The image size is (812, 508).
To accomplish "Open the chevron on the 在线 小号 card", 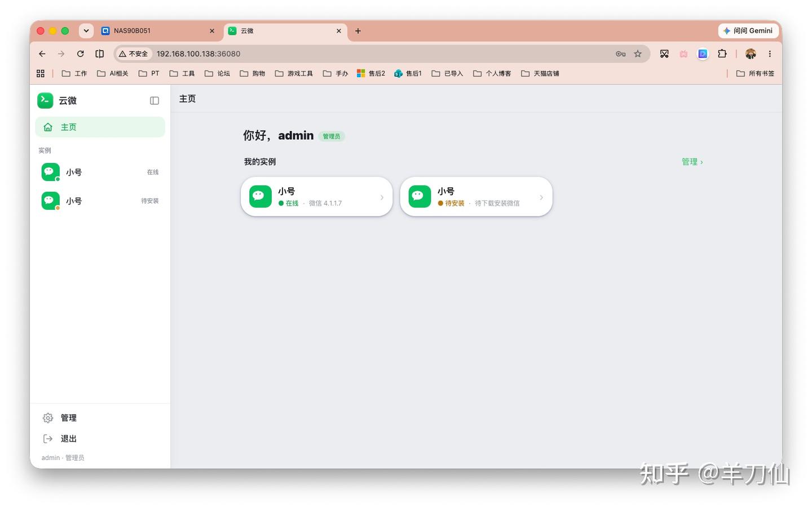I will click(x=382, y=197).
